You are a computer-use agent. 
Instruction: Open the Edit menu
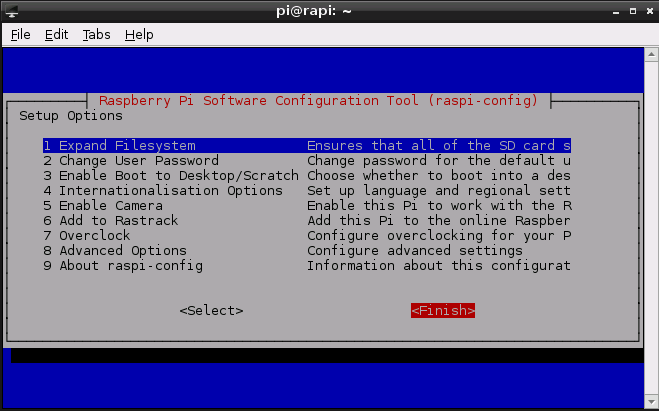point(56,34)
